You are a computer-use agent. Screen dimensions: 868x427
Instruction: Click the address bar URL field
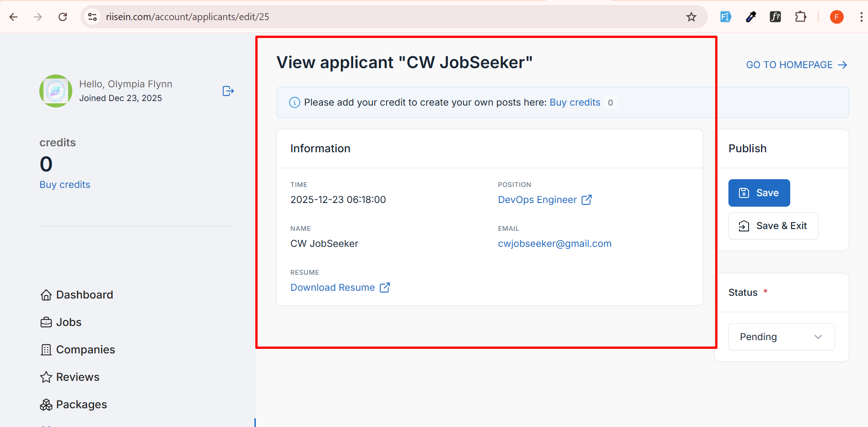click(x=366, y=17)
